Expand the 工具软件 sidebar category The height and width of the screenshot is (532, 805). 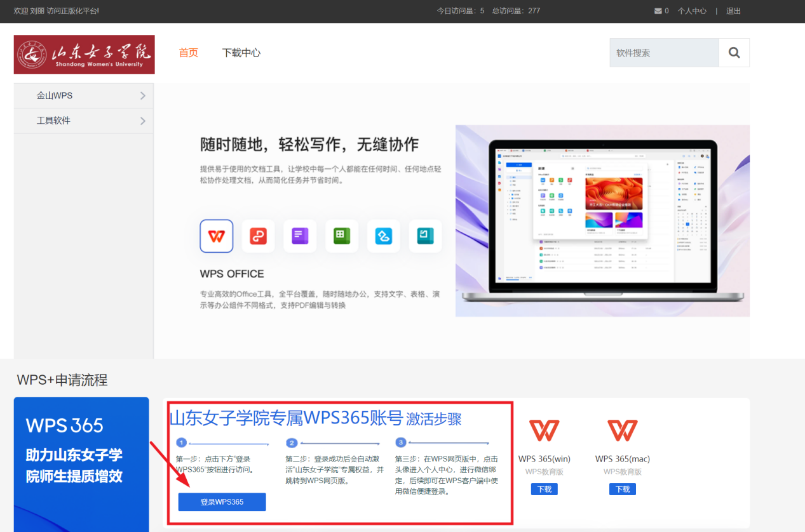pos(83,121)
